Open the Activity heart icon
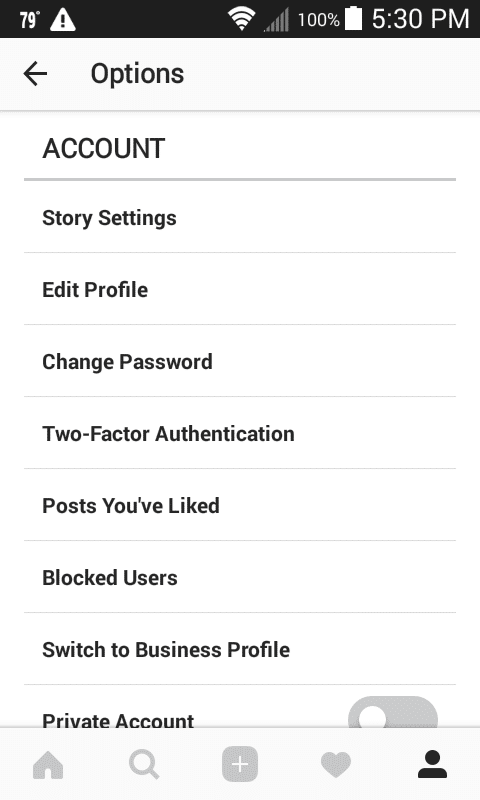Image resolution: width=480 pixels, height=800 pixels. tap(336, 765)
